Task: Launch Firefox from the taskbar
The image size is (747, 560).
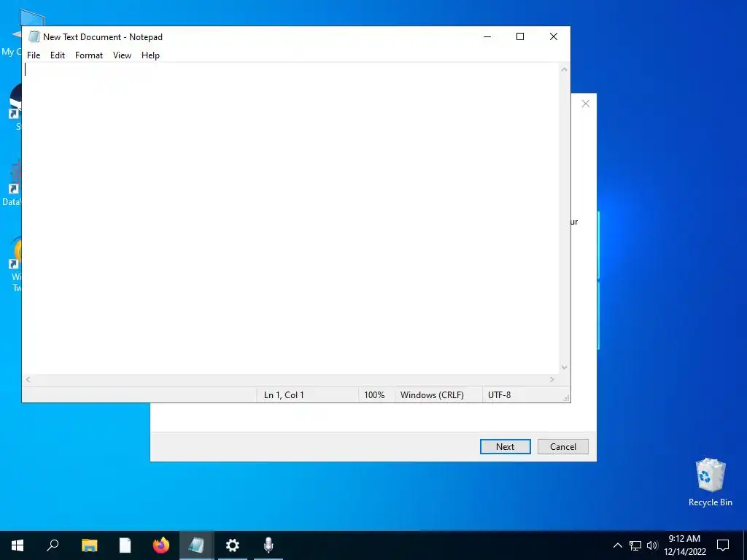Action: coord(161,545)
